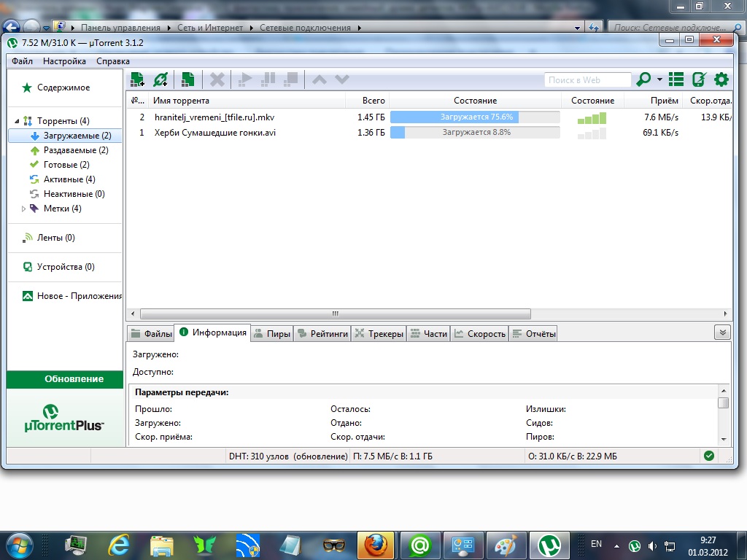The width and height of the screenshot is (747, 560).
Task: Toggle the list view layout icon
Action: click(x=676, y=79)
